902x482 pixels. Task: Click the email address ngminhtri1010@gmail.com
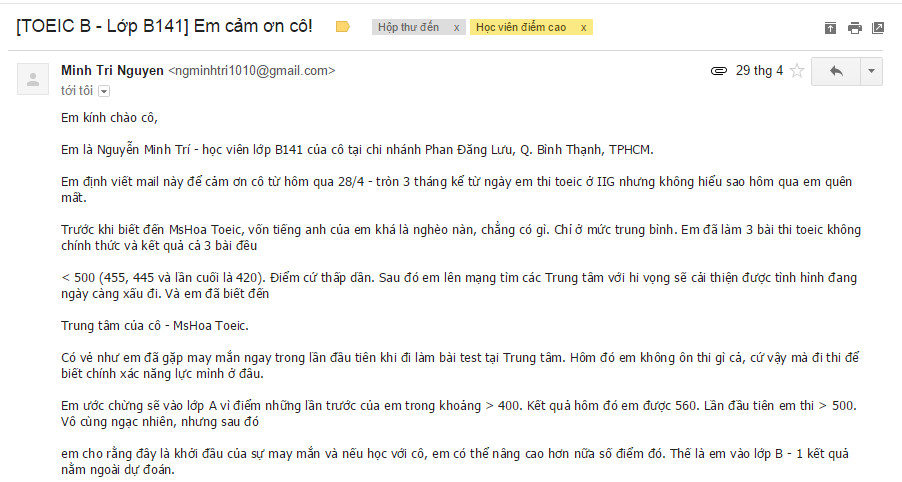pyautogui.click(x=251, y=71)
